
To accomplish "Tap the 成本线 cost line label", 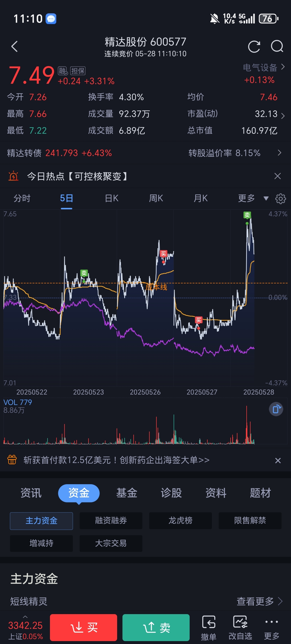I will [156, 287].
